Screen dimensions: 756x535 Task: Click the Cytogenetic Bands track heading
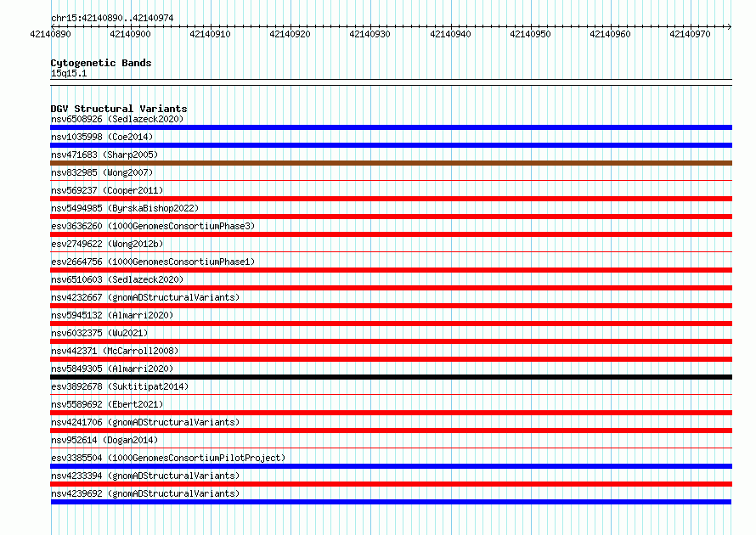(x=101, y=63)
